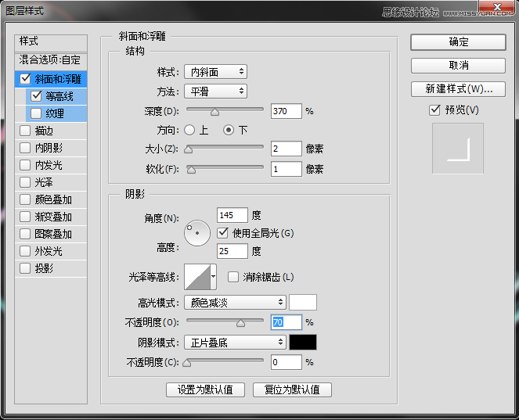This screenshot has height=420, width=519.
Task: Click the 新建样式(W)... button
Action: coord(459,89)
